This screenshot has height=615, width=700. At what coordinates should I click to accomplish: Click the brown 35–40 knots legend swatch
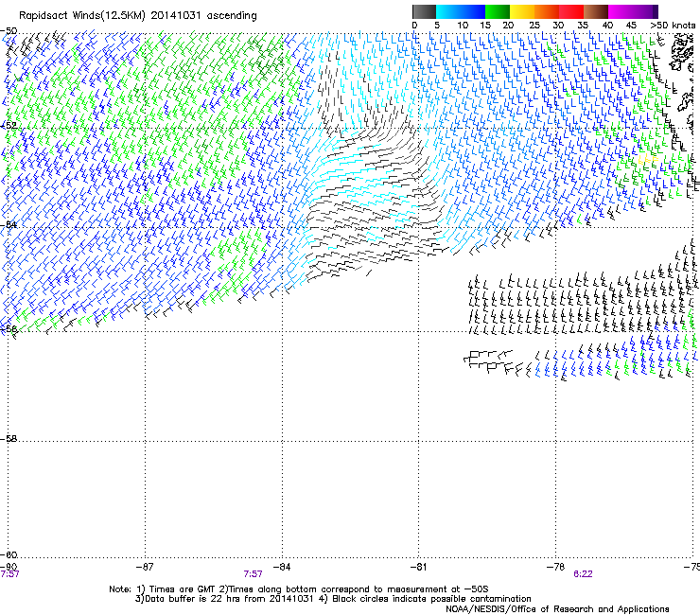click(x=596, y=11)
